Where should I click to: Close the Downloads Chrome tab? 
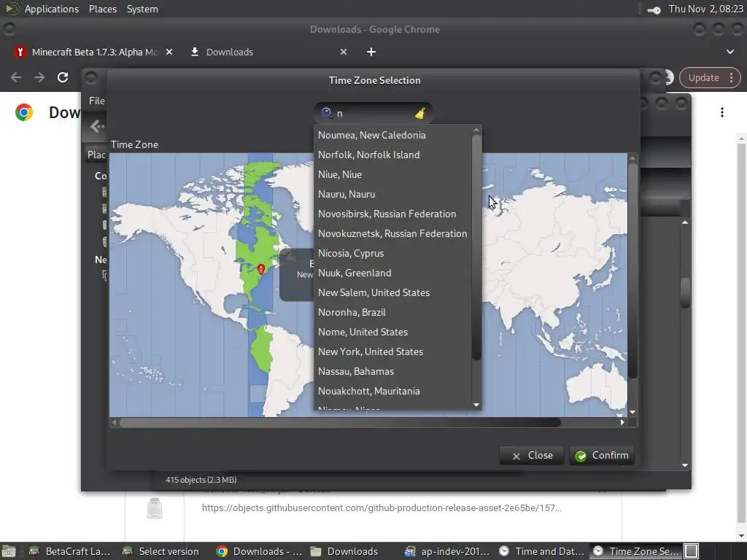coord(344,52)
